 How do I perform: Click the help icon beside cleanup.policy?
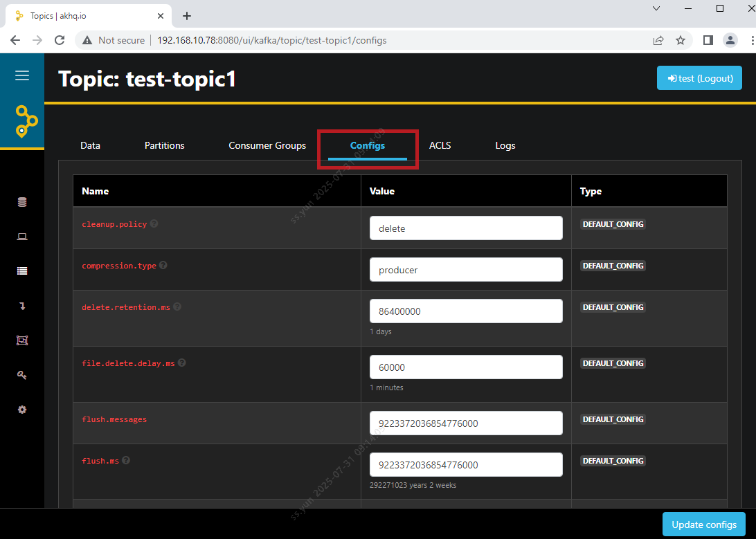[154, 224]
